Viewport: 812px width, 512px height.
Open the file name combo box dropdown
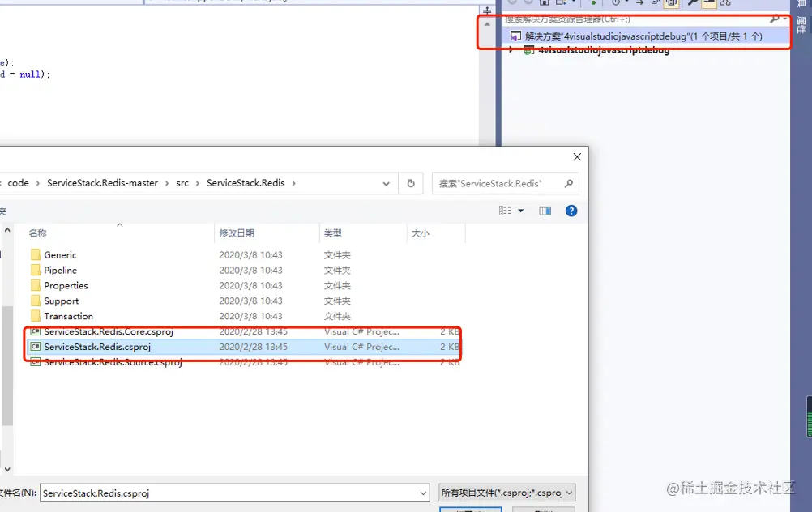tap(423, 493)
